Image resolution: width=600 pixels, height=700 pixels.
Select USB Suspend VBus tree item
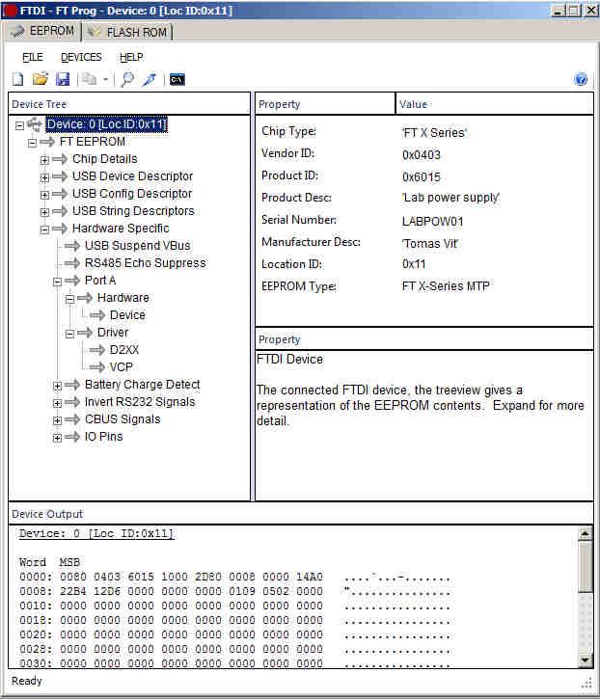pos(137,246)
